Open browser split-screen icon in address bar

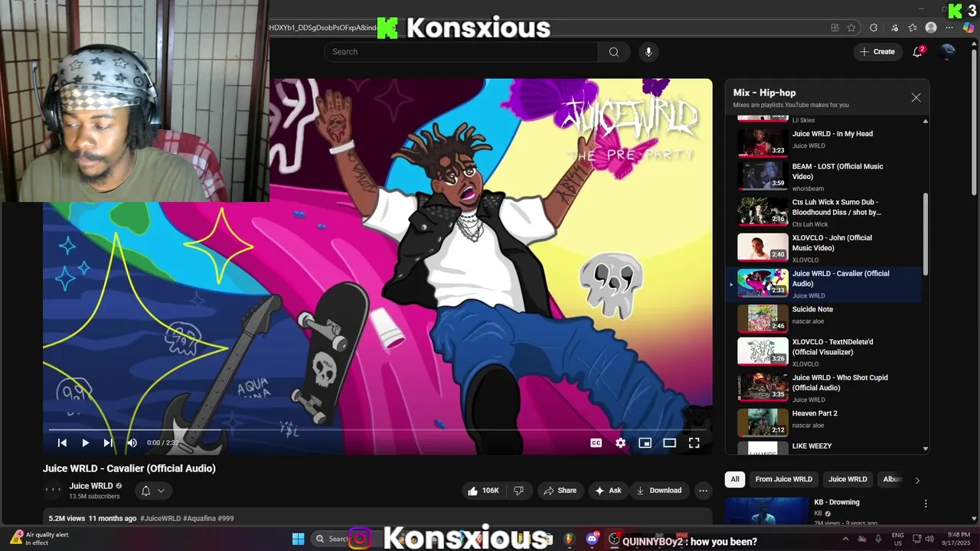[835, 28]
